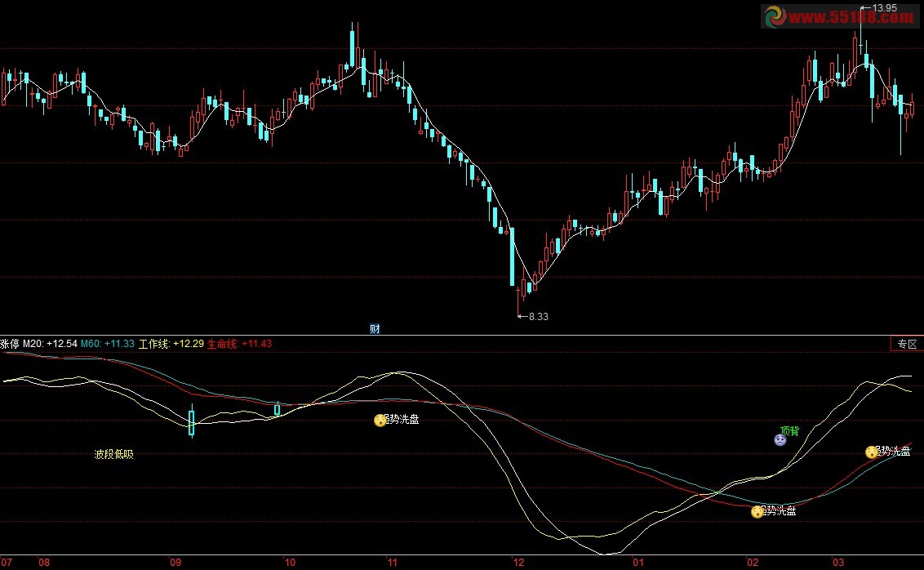The image size is (924, 570).
Task: Click month 11 on the time axis
Action: (x=392, y=563)
